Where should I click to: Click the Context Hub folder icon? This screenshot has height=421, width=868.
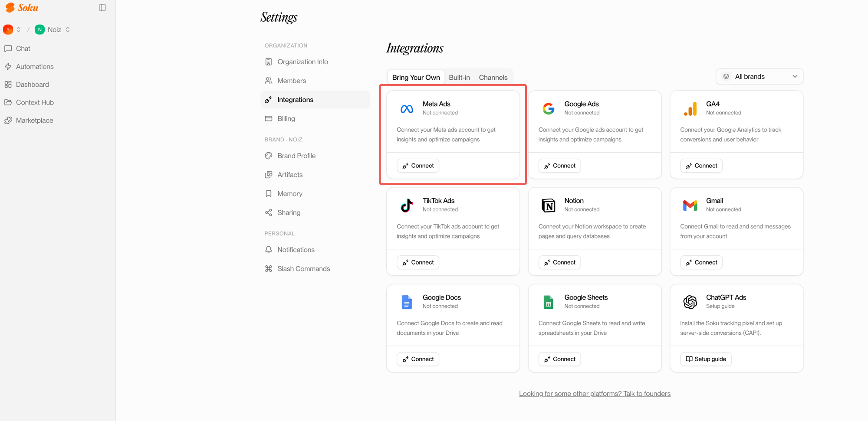coord(8,102)
